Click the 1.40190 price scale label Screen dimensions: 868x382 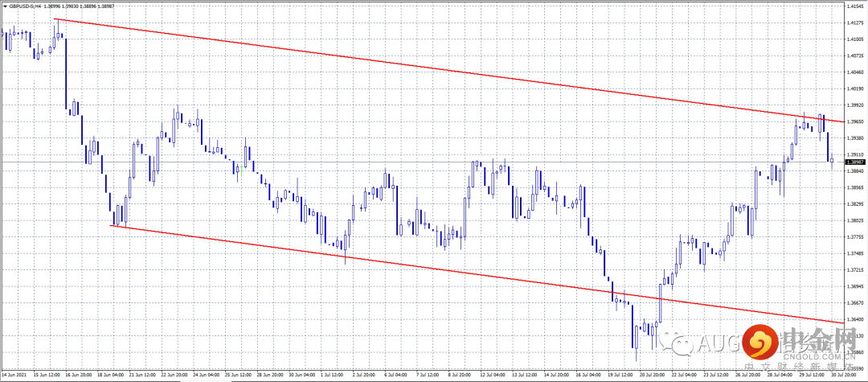[856, 88]
